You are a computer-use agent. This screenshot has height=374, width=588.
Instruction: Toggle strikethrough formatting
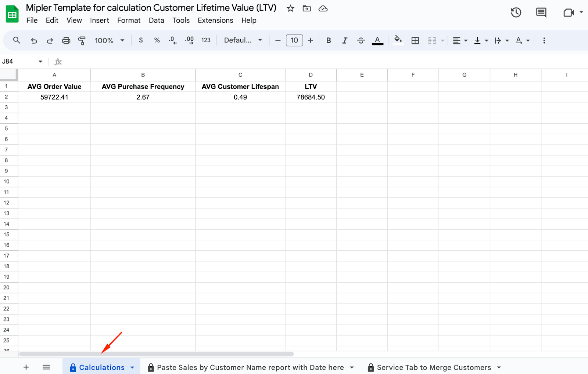[361, 40]
